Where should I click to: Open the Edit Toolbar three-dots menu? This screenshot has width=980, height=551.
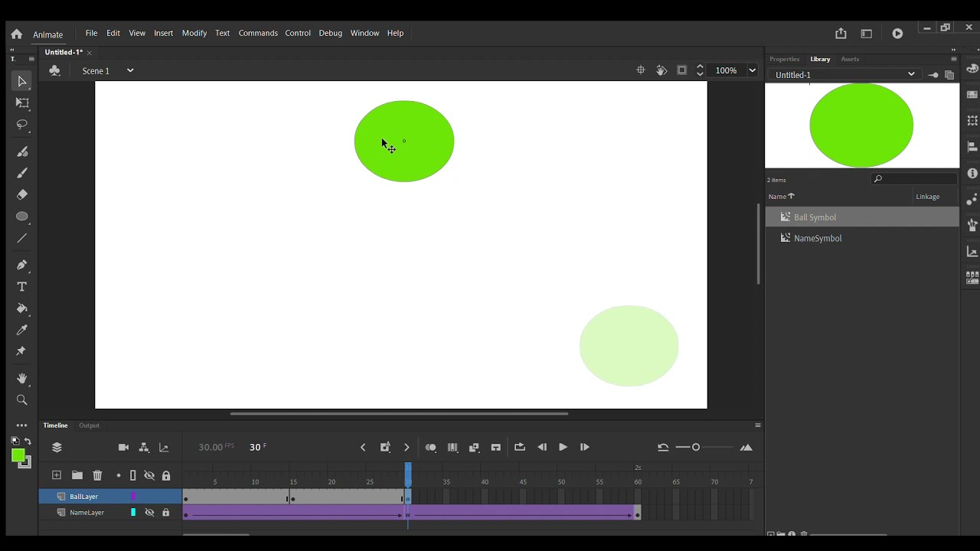click(x=22, y=425)
